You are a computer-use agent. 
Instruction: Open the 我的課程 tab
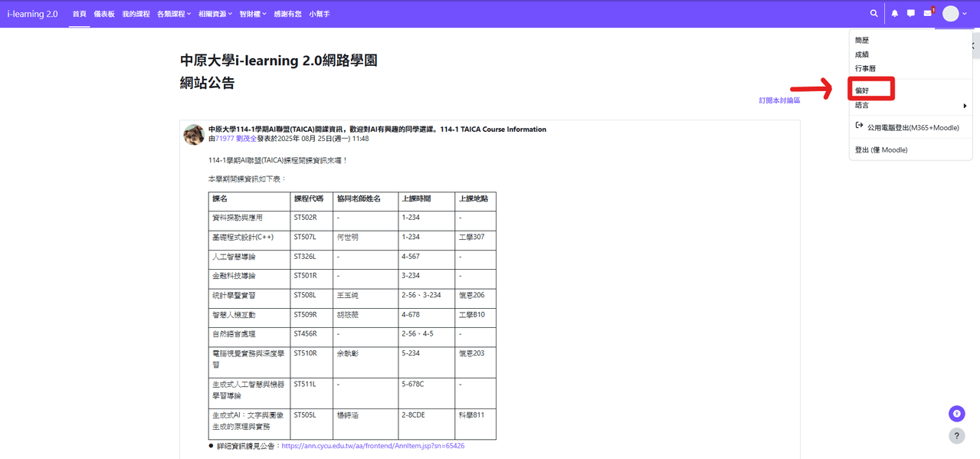(136, 14)
